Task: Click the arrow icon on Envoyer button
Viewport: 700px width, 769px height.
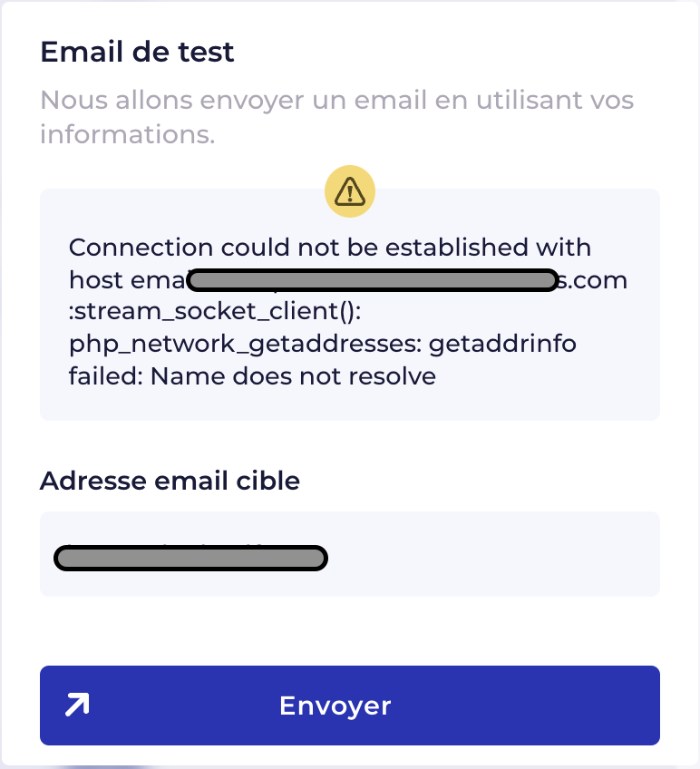Action: click(x=77, y=705)
